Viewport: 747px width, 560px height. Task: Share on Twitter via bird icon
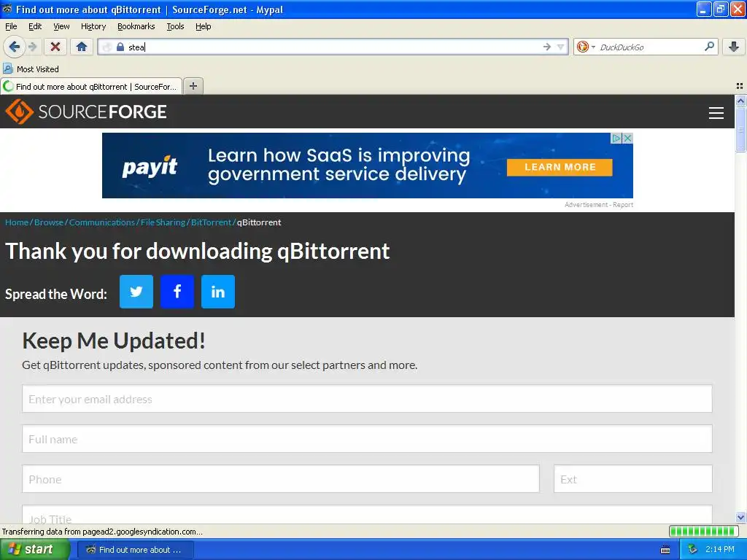tap(136, 292)
